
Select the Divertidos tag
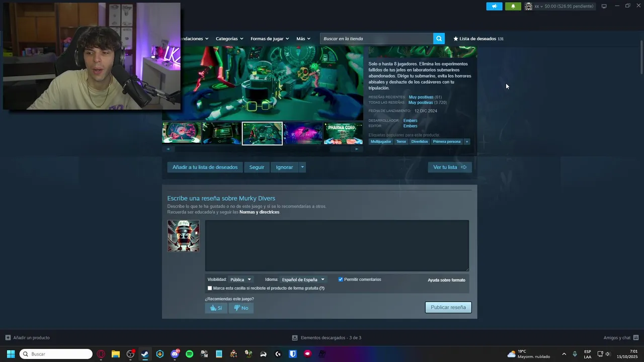(x=420, y=142)
